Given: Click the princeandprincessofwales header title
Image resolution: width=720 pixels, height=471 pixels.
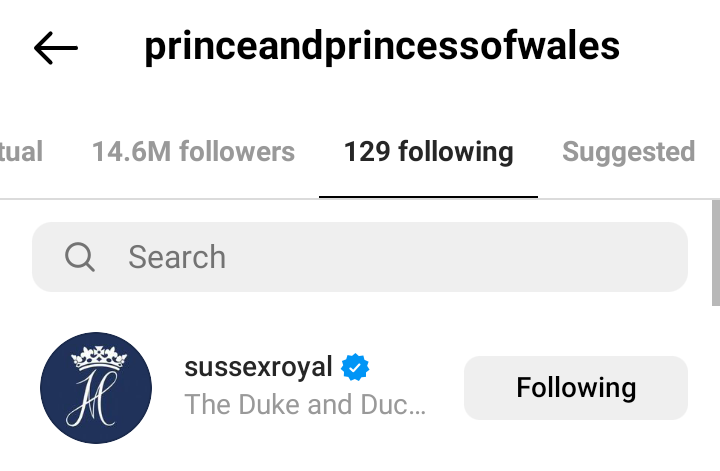Looking at the screenshot, I should coord(382,47).
